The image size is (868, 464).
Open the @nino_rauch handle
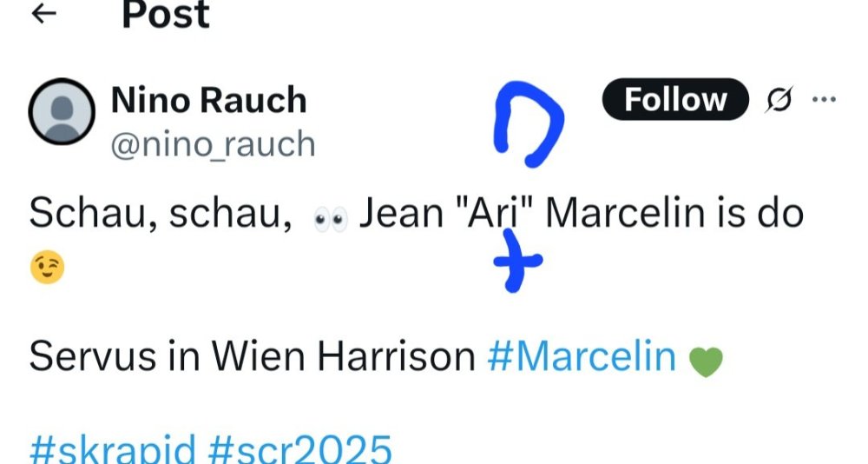(214, 144)
